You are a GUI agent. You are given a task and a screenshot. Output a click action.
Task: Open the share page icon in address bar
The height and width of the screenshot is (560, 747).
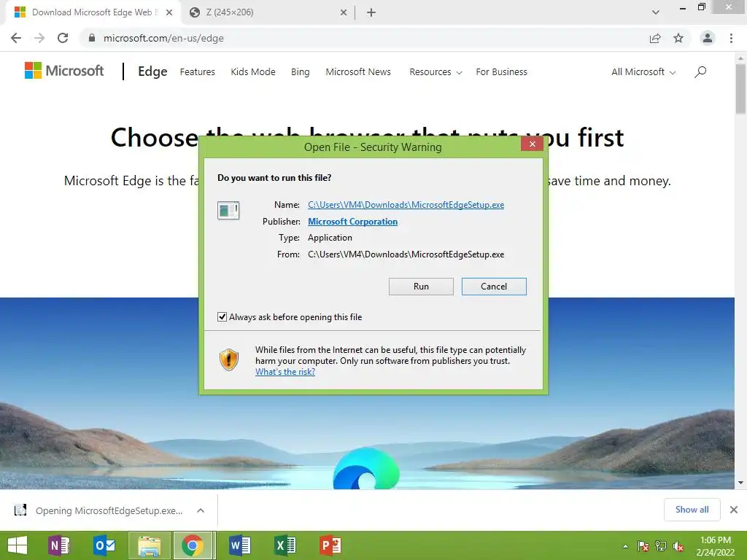(655, 38)
